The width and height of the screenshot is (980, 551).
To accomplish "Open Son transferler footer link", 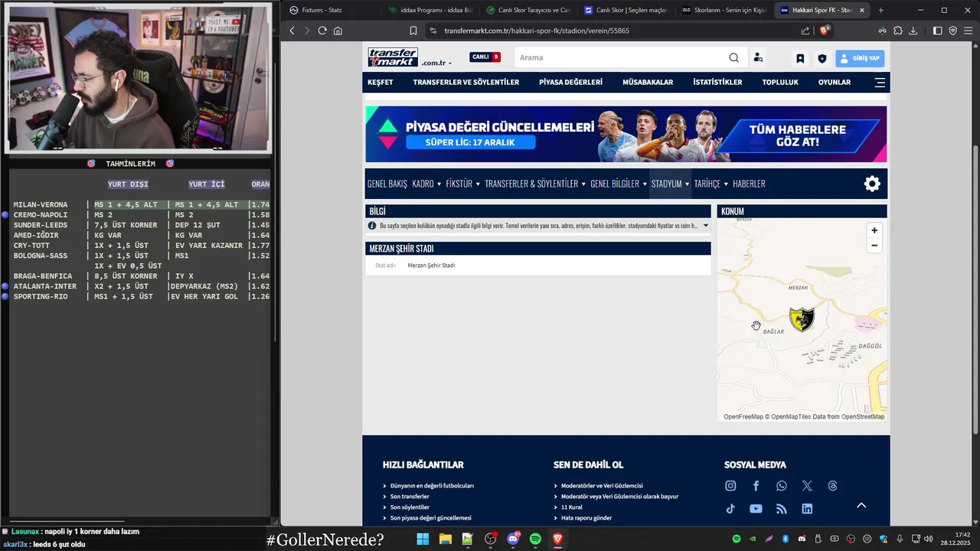I will [410, 497].
